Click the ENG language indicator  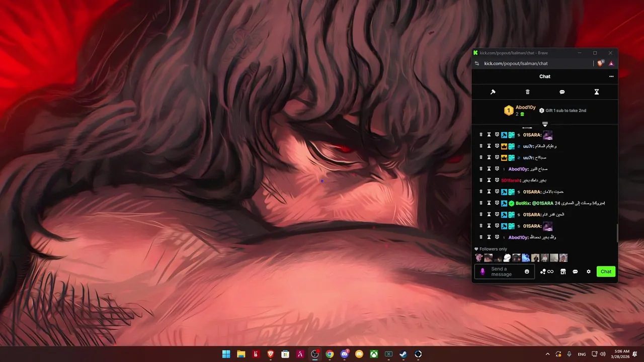(582, 354)
